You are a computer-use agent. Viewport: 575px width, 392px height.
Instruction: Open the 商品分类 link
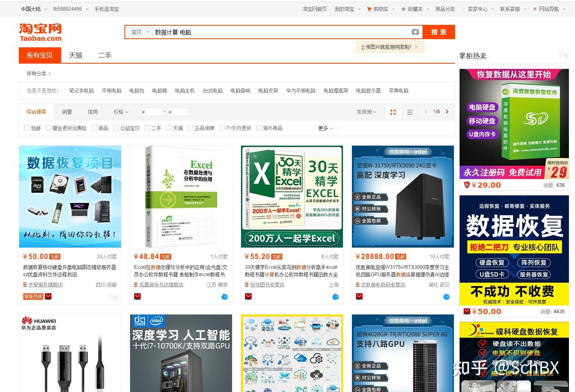[x=445, y=9]
